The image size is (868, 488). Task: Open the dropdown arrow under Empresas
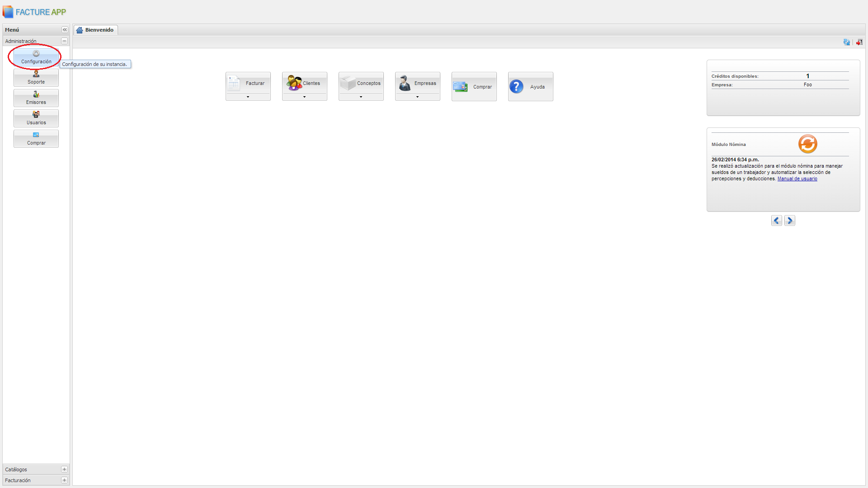[417, 97]
